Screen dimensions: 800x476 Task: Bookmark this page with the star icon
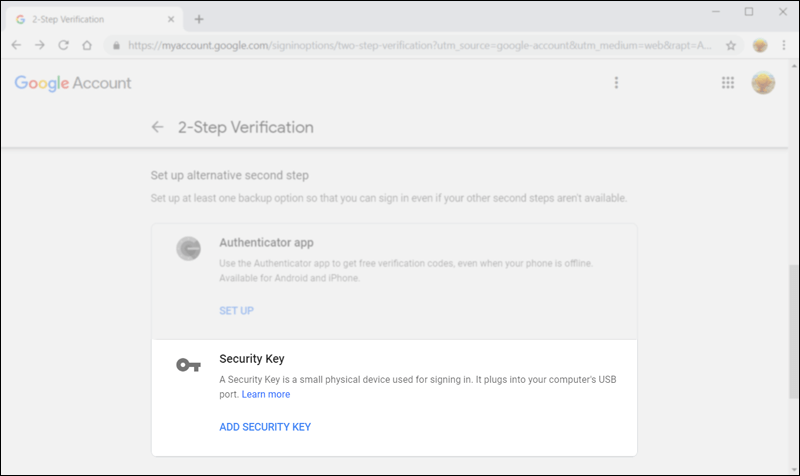pos(731,45)
